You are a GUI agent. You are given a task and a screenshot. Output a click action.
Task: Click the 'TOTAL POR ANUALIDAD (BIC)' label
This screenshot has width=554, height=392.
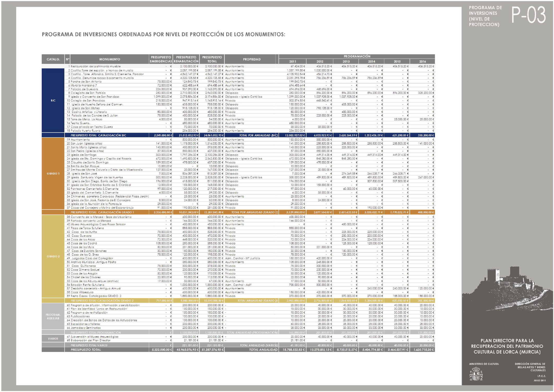259,135
